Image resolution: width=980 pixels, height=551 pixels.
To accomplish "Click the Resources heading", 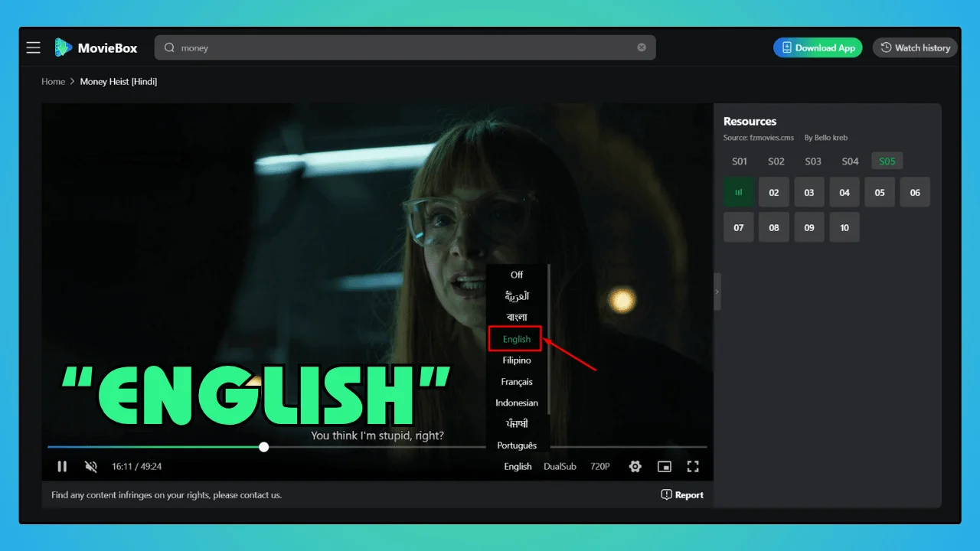I will 750,121.
